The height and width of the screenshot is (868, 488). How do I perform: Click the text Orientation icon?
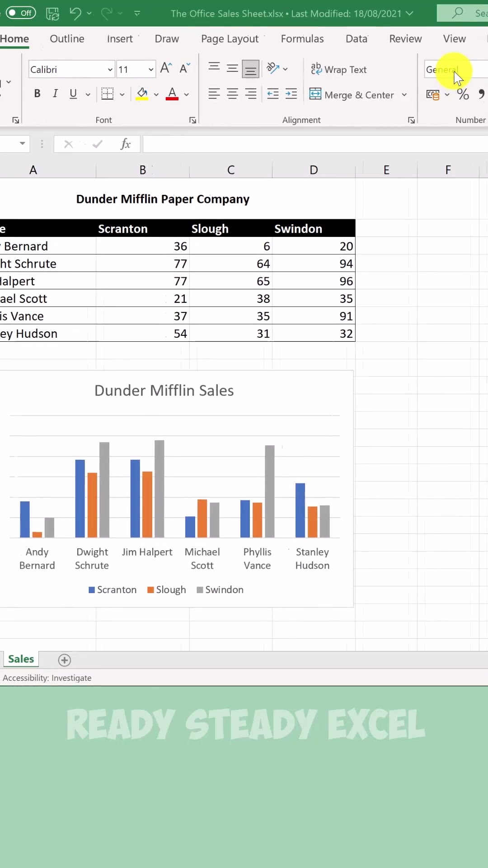[273, 68]
